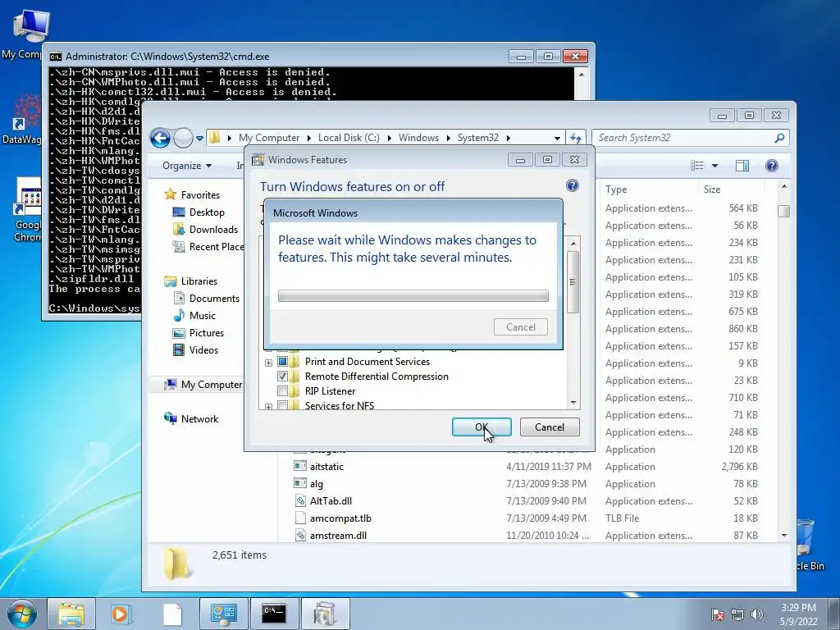Enable the RIP Listener checkbox
The image size is (840, 630).
click(x=282, y=391)
